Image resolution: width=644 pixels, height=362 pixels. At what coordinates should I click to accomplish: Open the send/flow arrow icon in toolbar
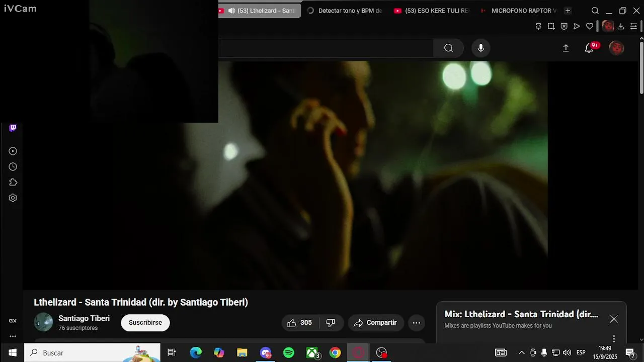pyautogui.click(x=577, y=26)
